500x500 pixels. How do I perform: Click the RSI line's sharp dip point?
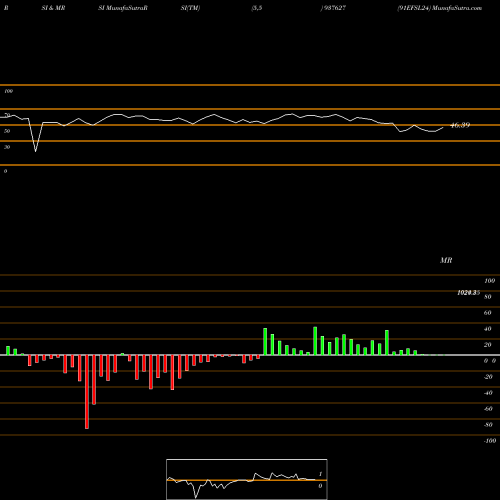click(x=36, y=151)
